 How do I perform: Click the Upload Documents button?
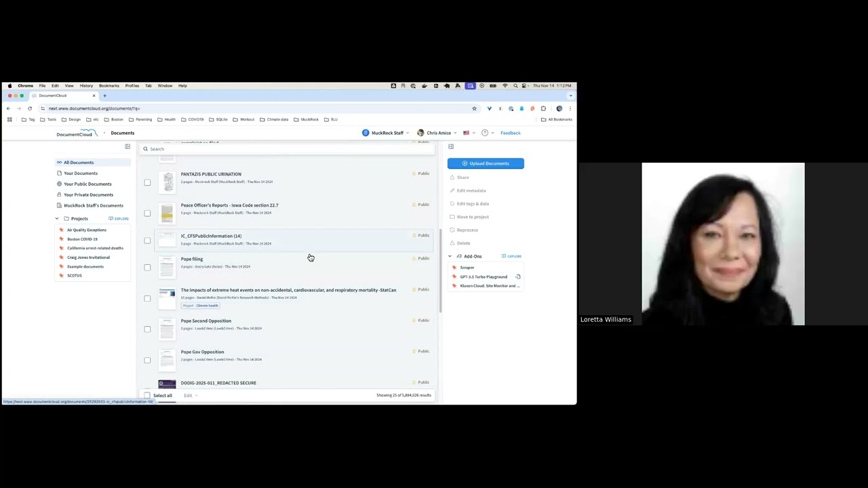[486, 163]
